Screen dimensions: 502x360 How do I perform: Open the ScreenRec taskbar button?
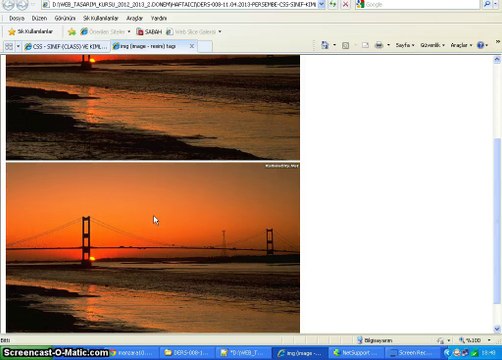click(413, 353)
